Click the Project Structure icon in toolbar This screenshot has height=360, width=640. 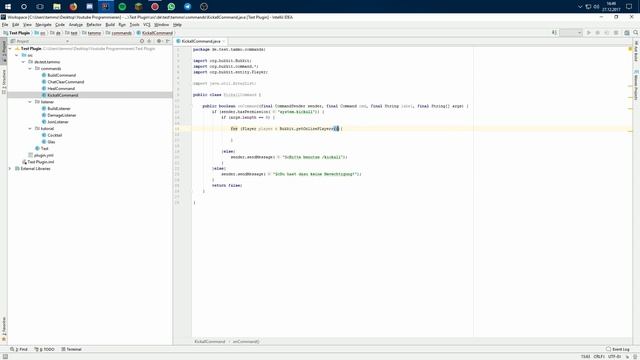point(627,33)
